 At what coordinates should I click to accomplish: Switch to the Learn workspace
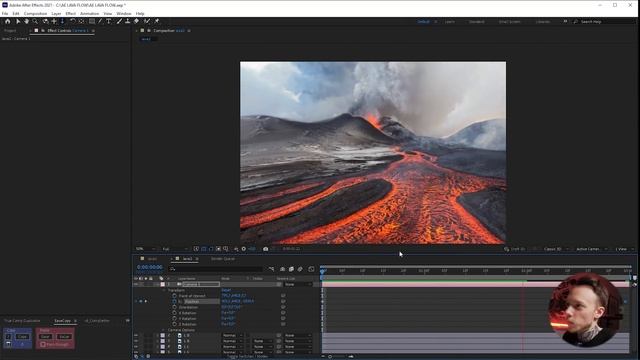[450, 22]
